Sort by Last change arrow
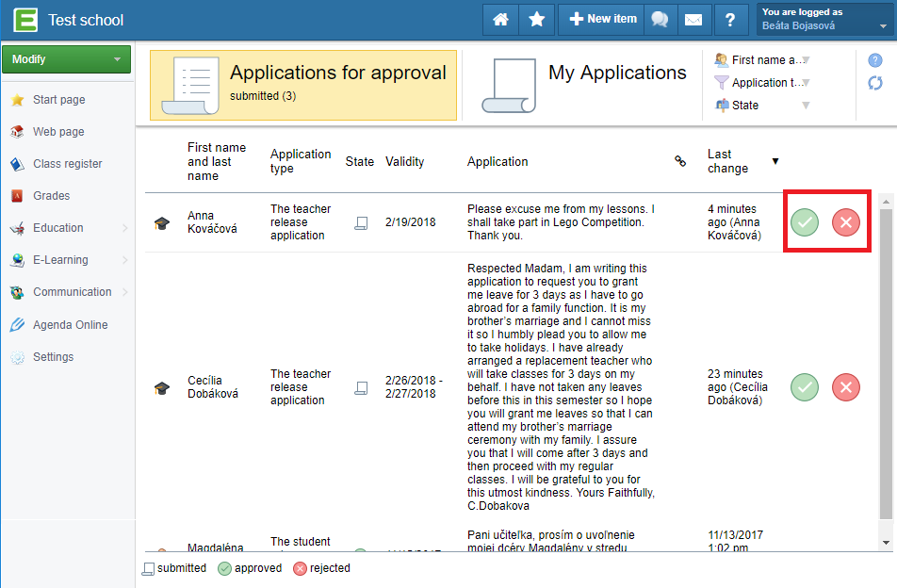Screen dimensions: 897x588 point(775,161)
